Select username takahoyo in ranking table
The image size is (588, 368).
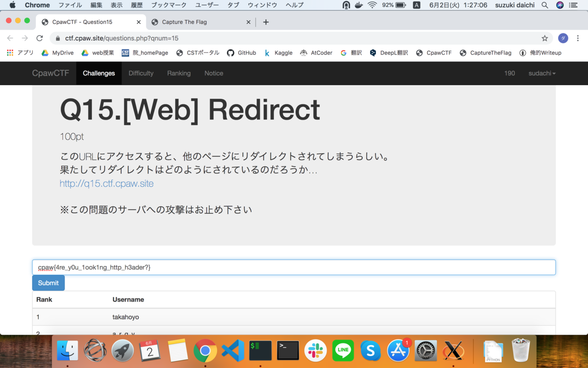pyautogui.click(x=126, y=317)
